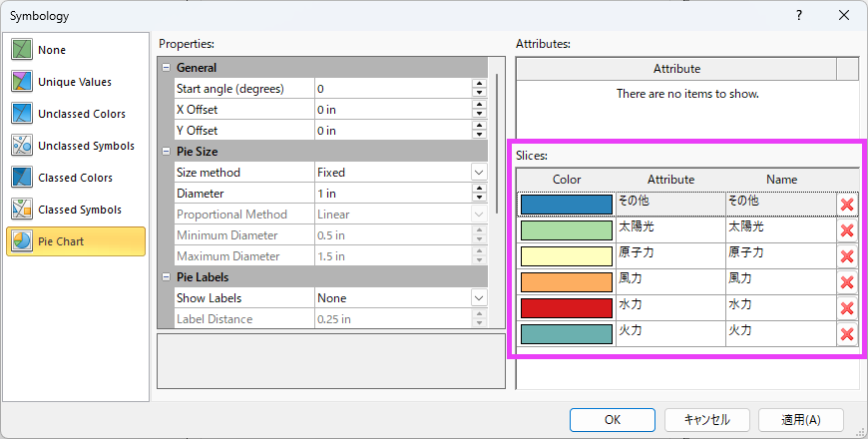868x439 pixels.
Task: Remove the 火力 slice using red X
Action: coord(847,334)
